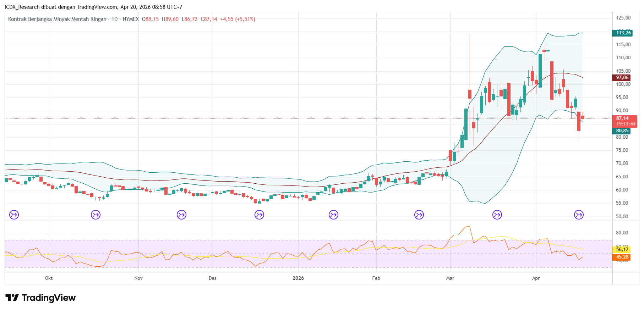
Task: Click the 50,00 price scale label
Action: (x=622, y=217)
